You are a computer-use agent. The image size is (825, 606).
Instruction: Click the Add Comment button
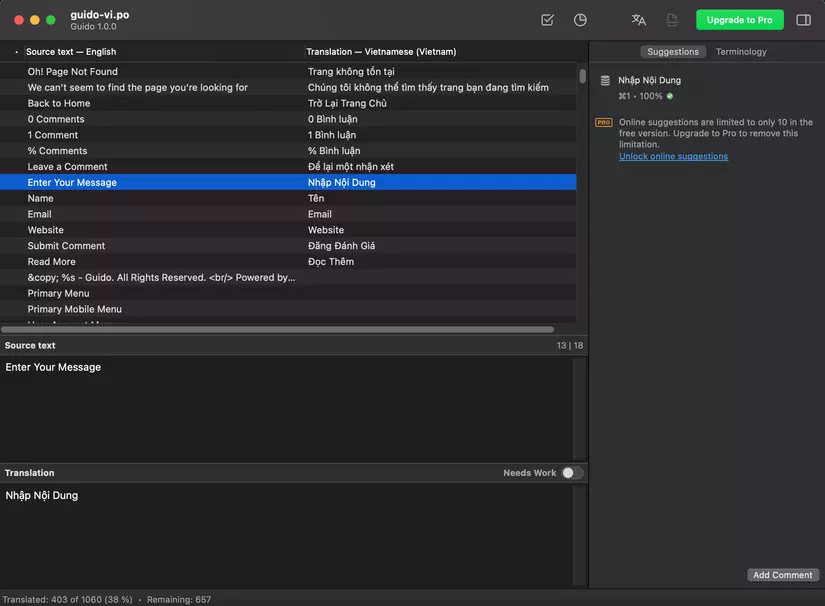(782, 575)
